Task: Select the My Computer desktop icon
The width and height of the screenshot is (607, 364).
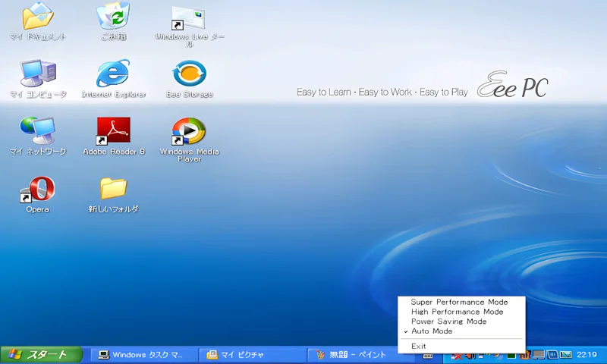Action: click(x=37, y=75)
